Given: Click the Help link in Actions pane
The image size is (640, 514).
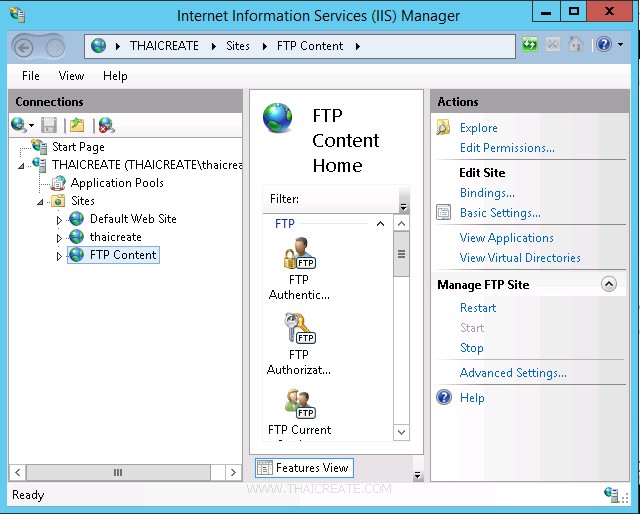Looking at the screenshot, I should tap(472, 398).
